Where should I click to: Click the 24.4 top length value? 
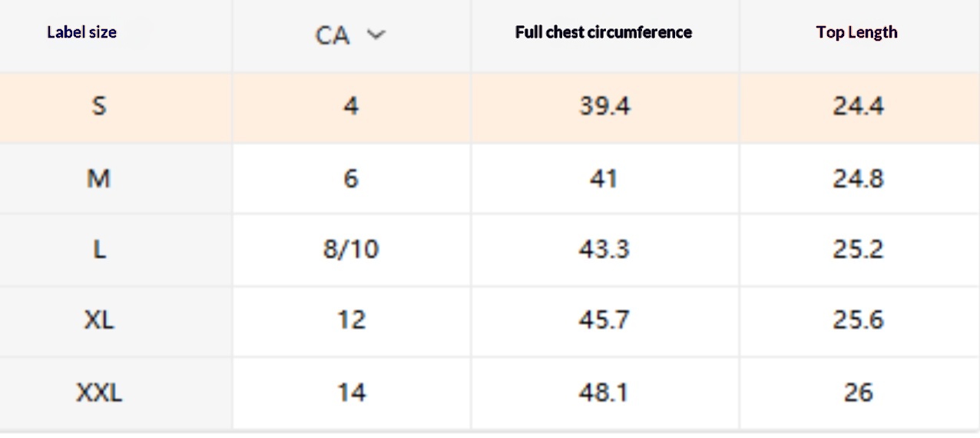pyautogui.click(x=858, y=106)
